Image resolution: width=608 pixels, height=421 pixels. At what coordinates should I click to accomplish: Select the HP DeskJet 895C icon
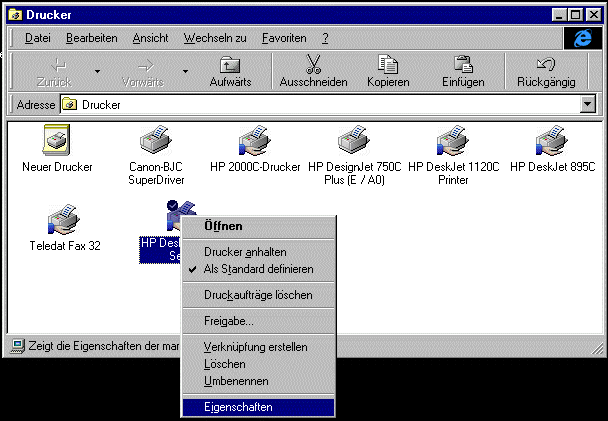click(552, 141)
